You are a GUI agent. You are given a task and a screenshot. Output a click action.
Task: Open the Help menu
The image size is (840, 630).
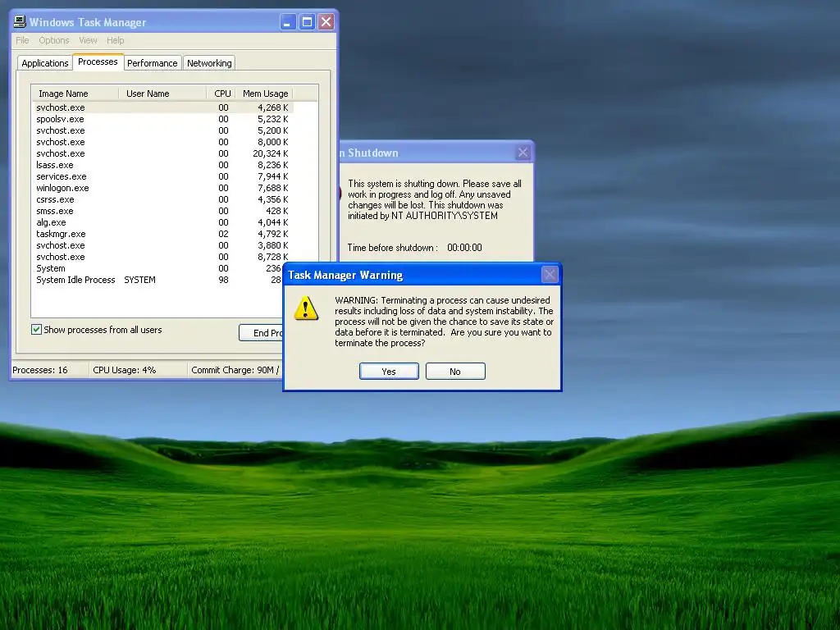click(x=115, y=40)
